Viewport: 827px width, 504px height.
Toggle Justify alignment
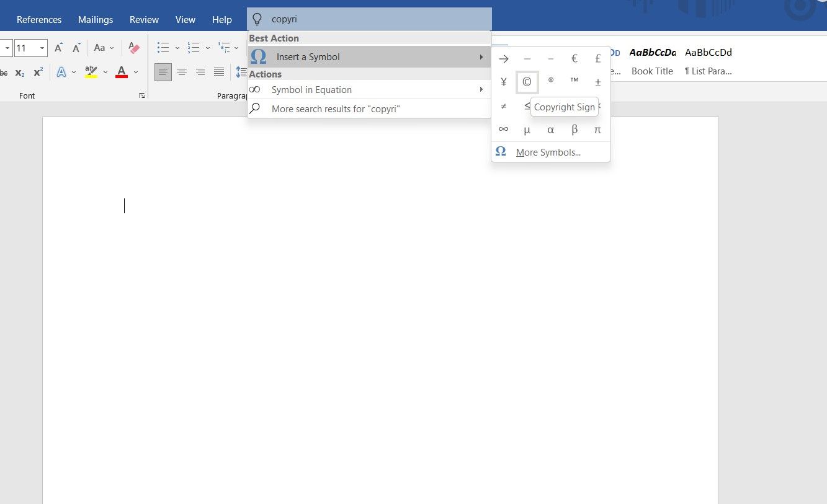[x=219, y=72]
